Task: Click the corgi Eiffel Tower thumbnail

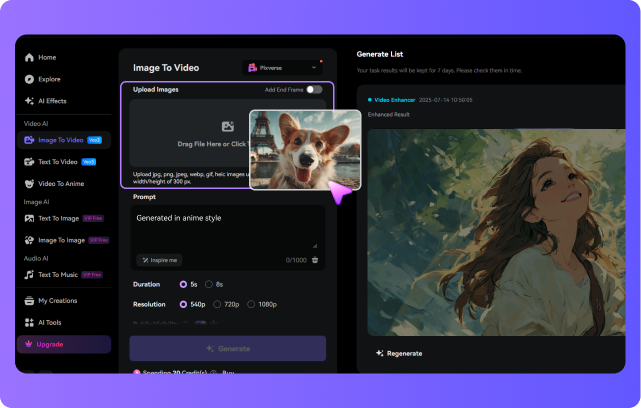Action: coord(305,150)
